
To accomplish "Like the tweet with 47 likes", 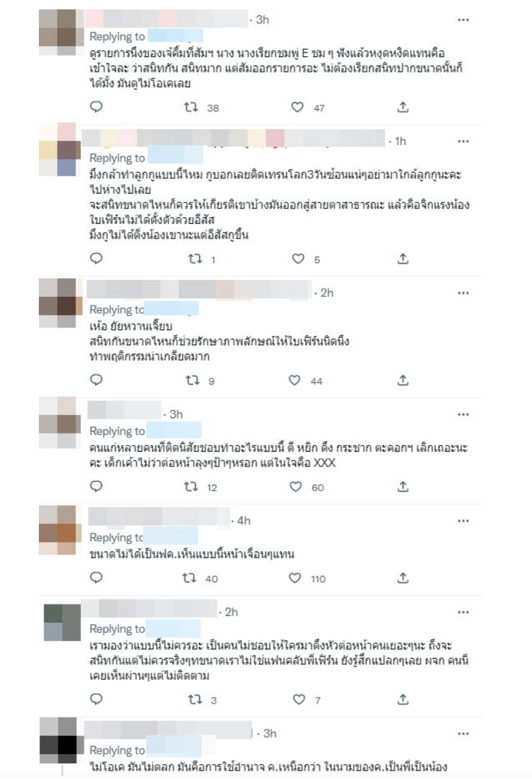I will pos(297,107).
